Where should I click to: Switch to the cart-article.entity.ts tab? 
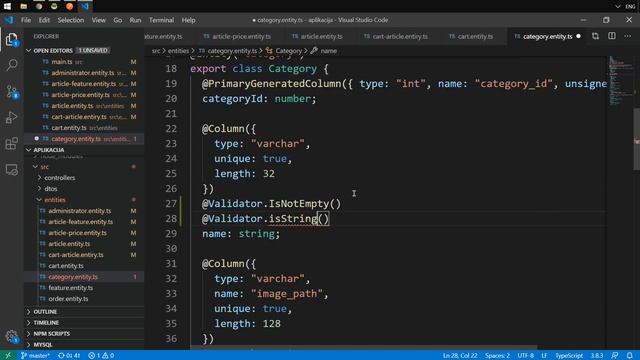[x=396, y=36]
